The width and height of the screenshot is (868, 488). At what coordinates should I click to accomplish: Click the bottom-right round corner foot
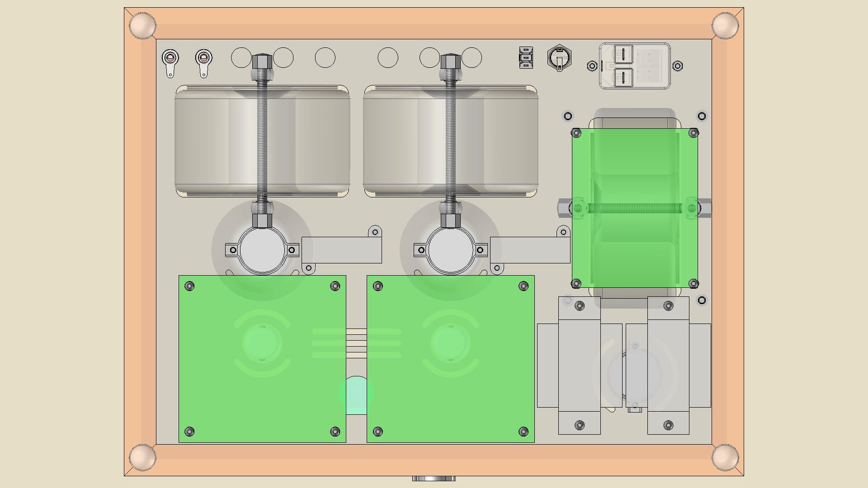pyautogui.click(x=725, y=457)
